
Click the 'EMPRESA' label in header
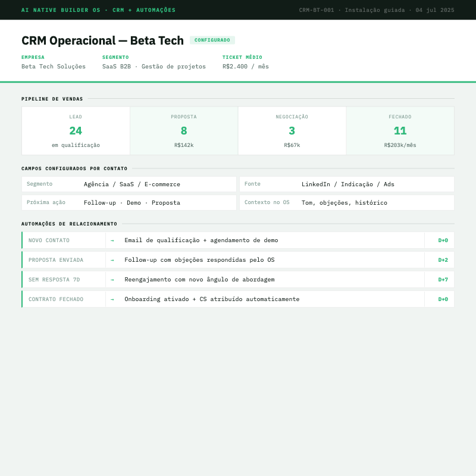[x=33, y=57]
